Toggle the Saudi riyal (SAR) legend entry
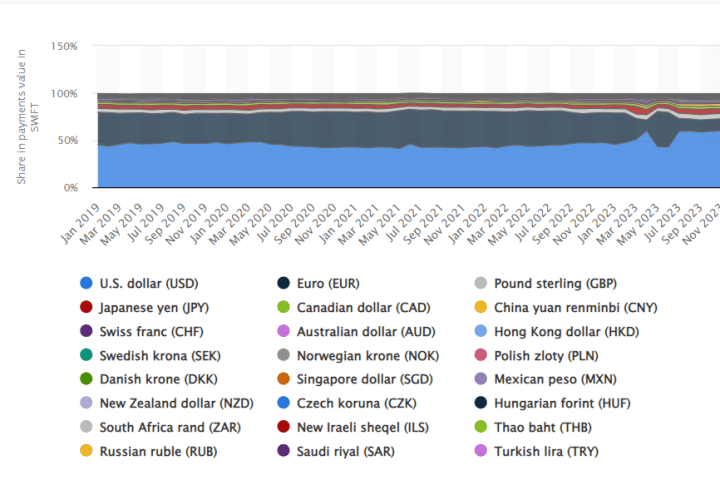 point(343,451)
